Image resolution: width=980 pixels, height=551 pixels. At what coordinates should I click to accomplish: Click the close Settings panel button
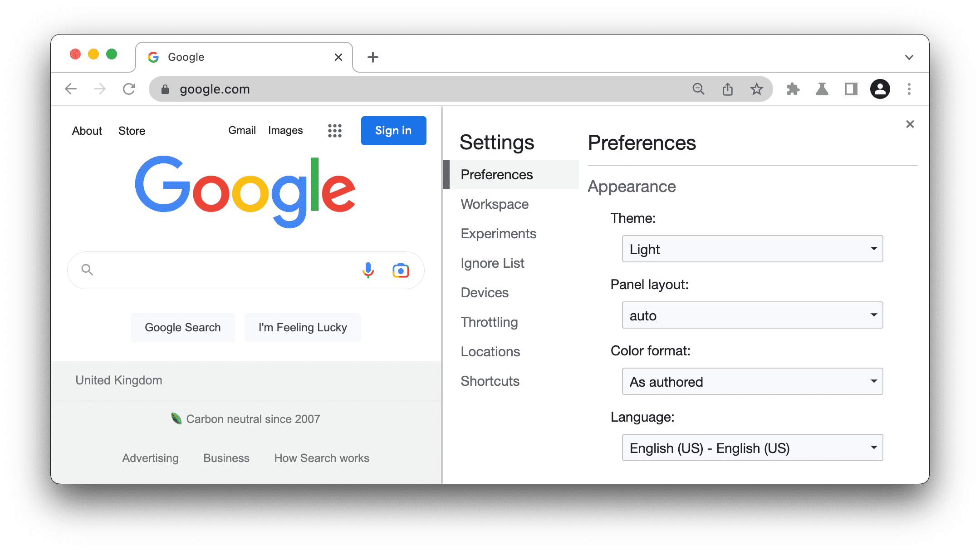[910, 124]
